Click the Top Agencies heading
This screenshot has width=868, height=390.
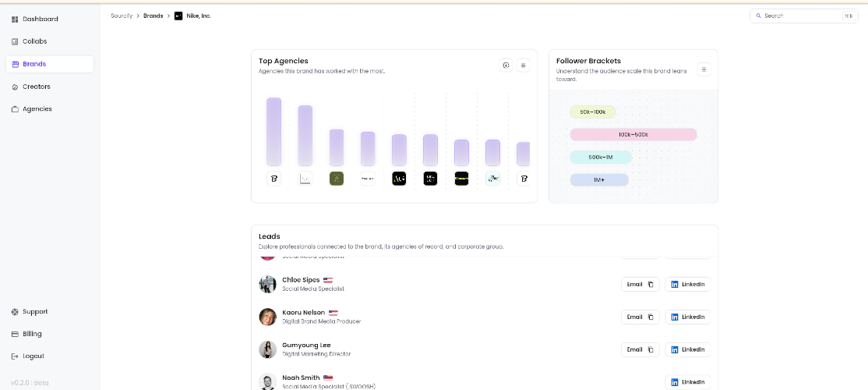tap(284, 61)
